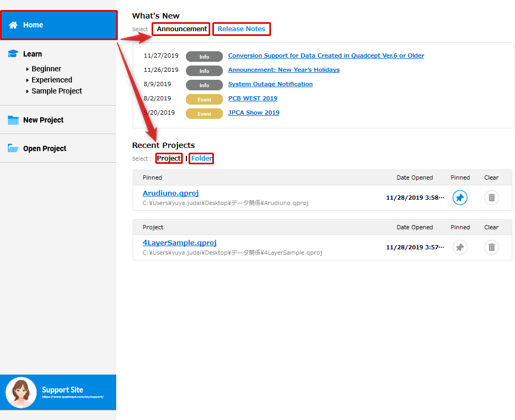Click the Learn graduation cap icon
Viewport: 515px width, 420px height.
[x=13, y=54]
